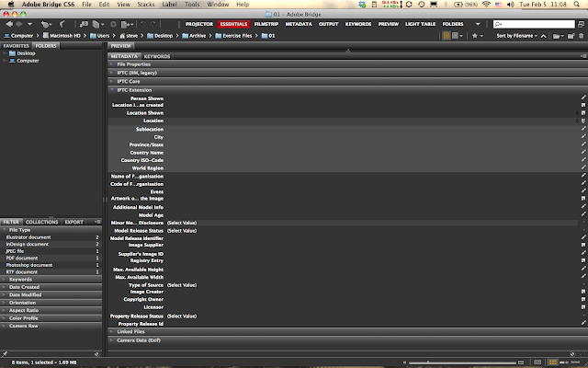This screenshot has height=368, width=588.
Task: Open Property Release Status select value
Action: click(x=182, y=316)
